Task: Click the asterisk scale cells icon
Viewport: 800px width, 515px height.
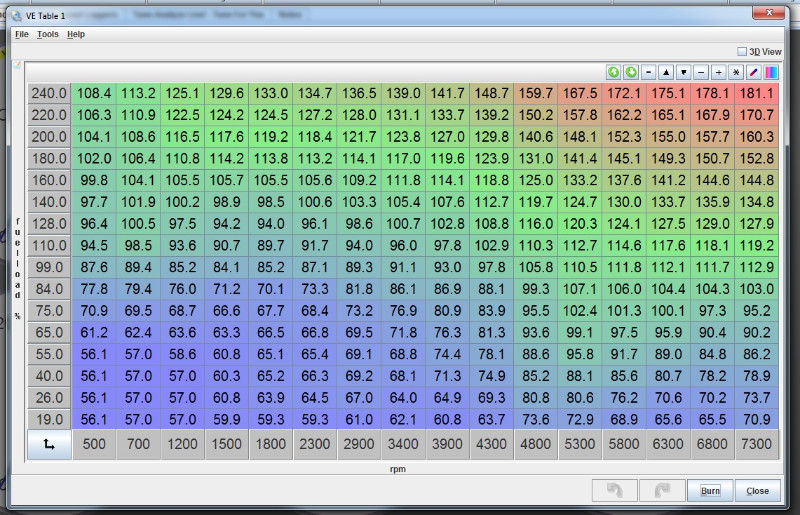Action: tap(736, 72)
